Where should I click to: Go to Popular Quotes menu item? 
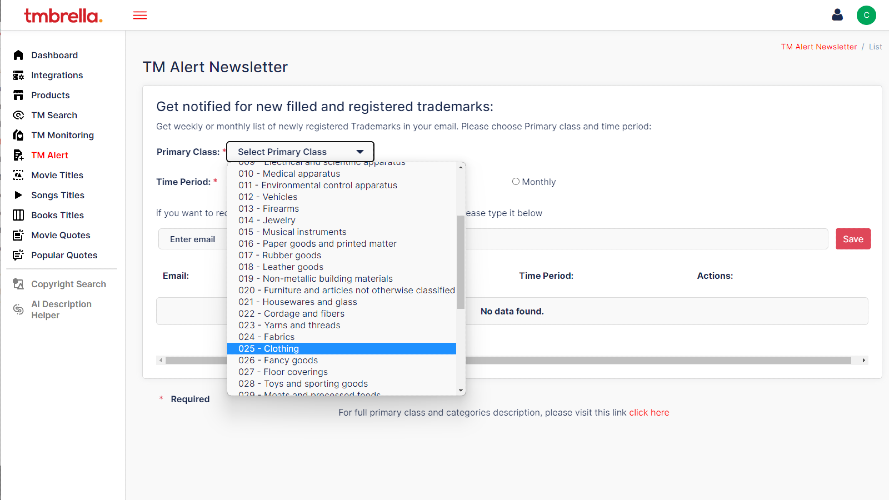click(64, 255)
